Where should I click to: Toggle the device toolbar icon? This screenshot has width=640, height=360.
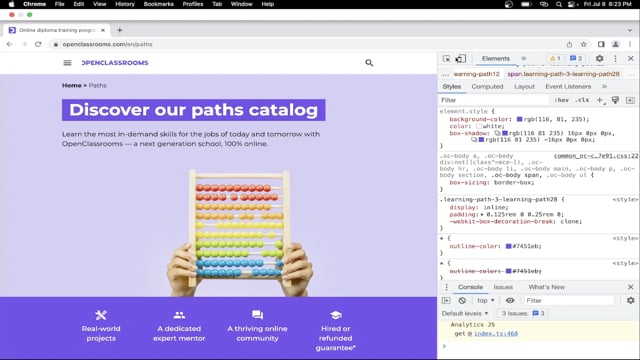[460, 59]
